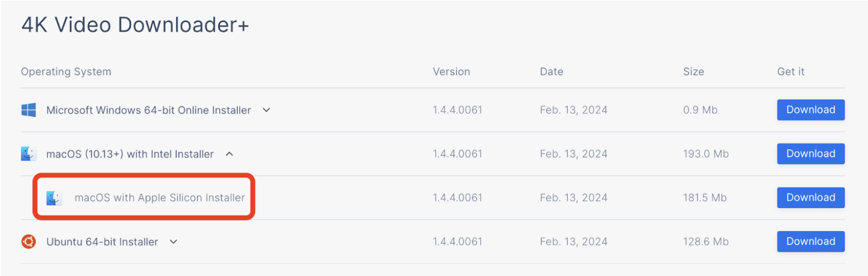
Task: Click the Ubuntu 64-bit Installer label
Action: [x=102, y=241]
